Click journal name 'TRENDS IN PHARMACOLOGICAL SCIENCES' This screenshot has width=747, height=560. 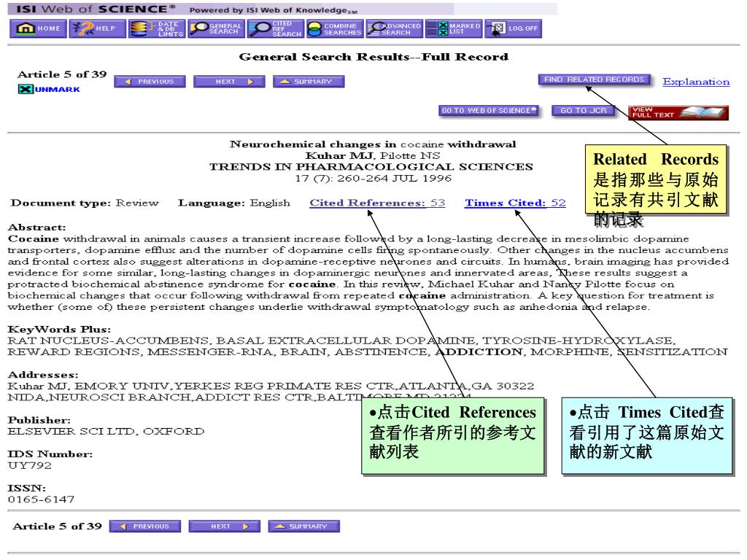(x=371, y=167)
